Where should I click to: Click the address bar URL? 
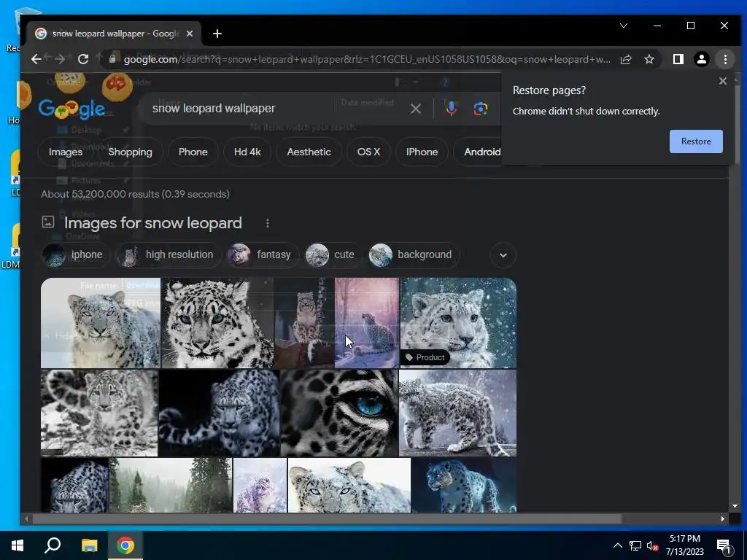367,59
